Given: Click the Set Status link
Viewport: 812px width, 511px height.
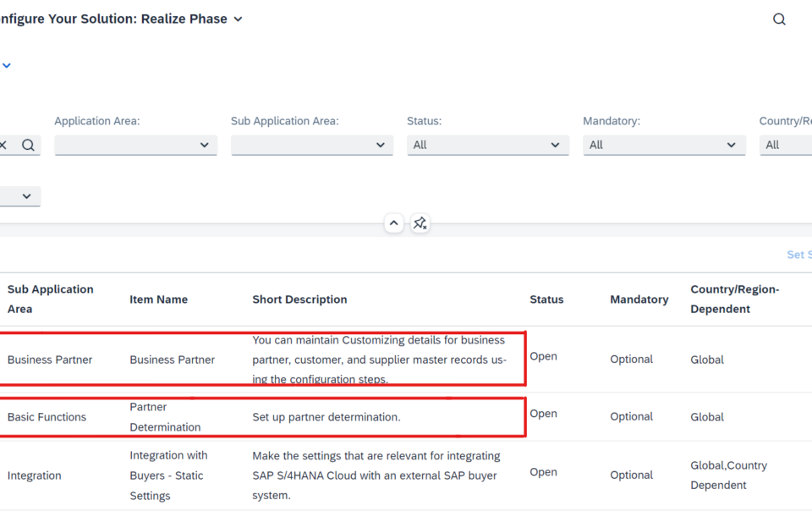Looking at the screenshot, I should point(799,255).
